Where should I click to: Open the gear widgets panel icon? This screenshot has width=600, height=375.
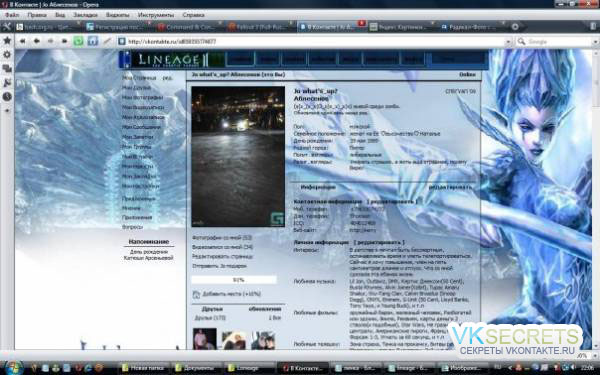pyautogui.click(x=7, y=55)
